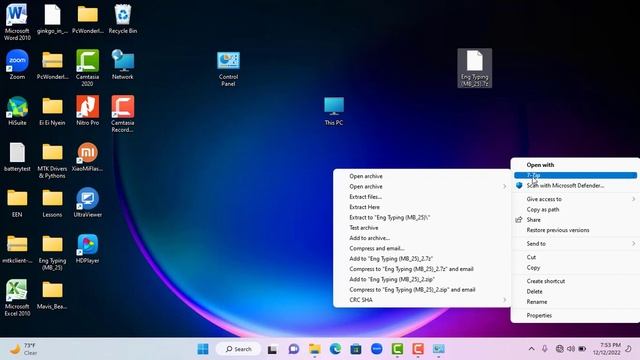The height and width of the screenshot is (360, 640).
Task: Select Share in the context menu
Action: pyautogui.click(x=575, y=220)
